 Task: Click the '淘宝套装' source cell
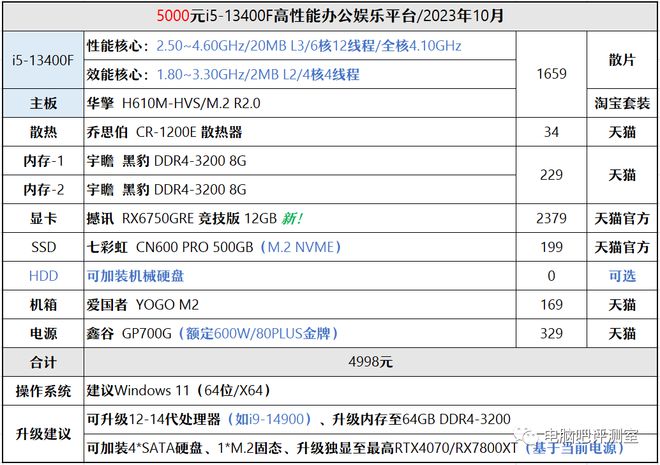[622, 103]
